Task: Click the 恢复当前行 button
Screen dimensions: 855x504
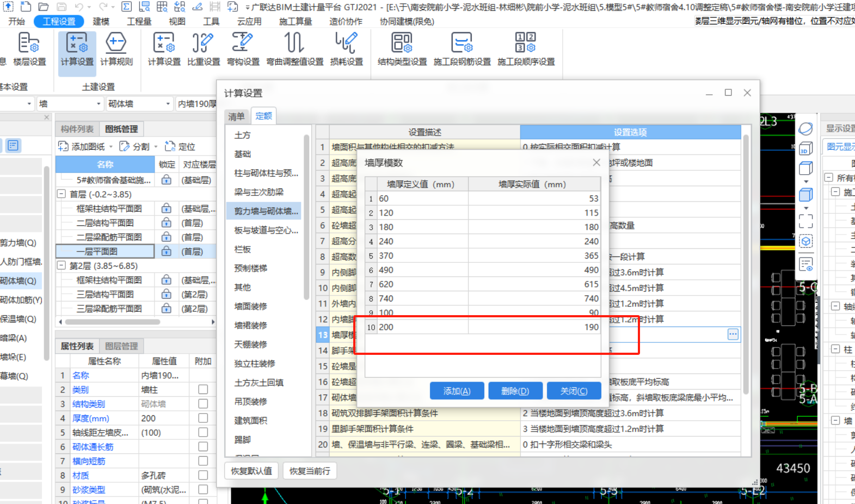Action: pyautogui.click(x=310, y=471)
